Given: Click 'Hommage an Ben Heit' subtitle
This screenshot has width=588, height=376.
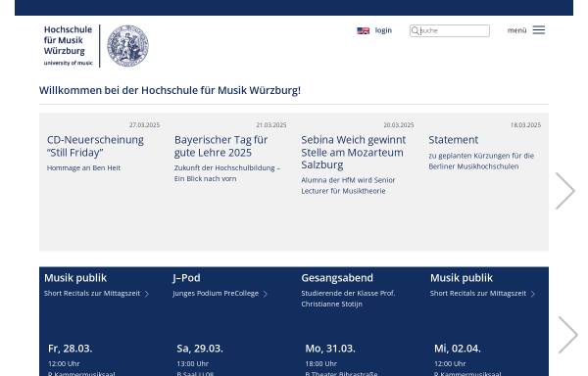Looking at the screenshot, I should 83,167.
